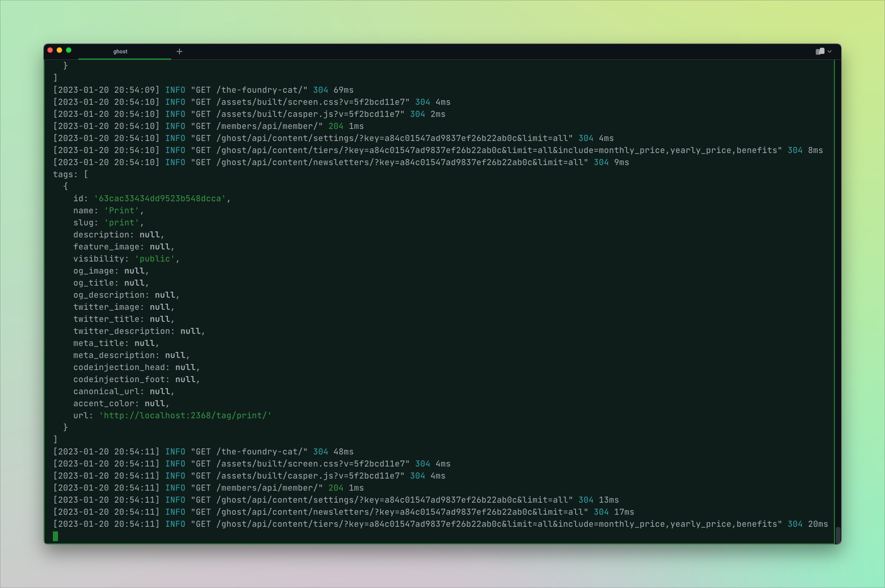885x588 pixels.
Task: Open the split-pane layout icon
Action: tap(820, 51)
